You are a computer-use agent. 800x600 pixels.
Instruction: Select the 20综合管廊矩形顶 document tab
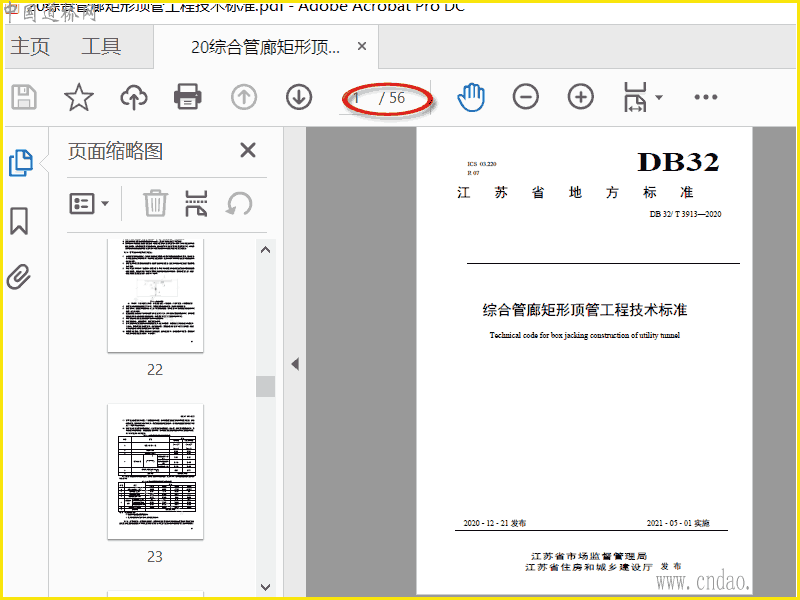(265, 47)
